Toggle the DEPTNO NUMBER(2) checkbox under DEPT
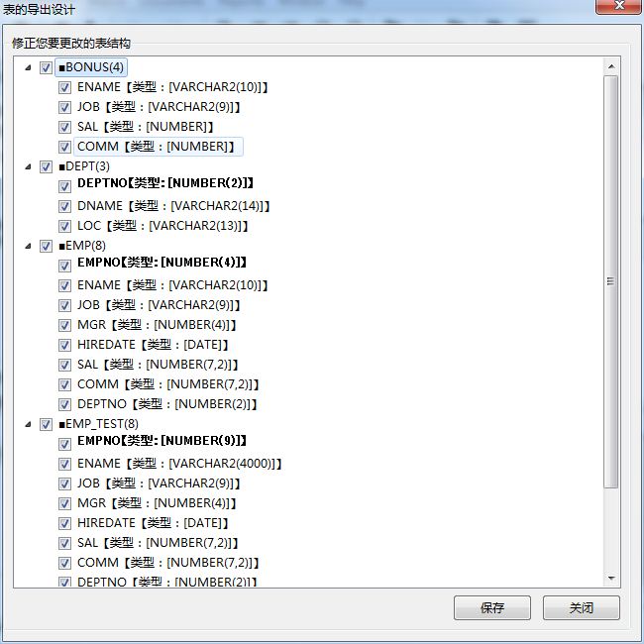Viewport: 644px width, 644px height. [64, 186]
